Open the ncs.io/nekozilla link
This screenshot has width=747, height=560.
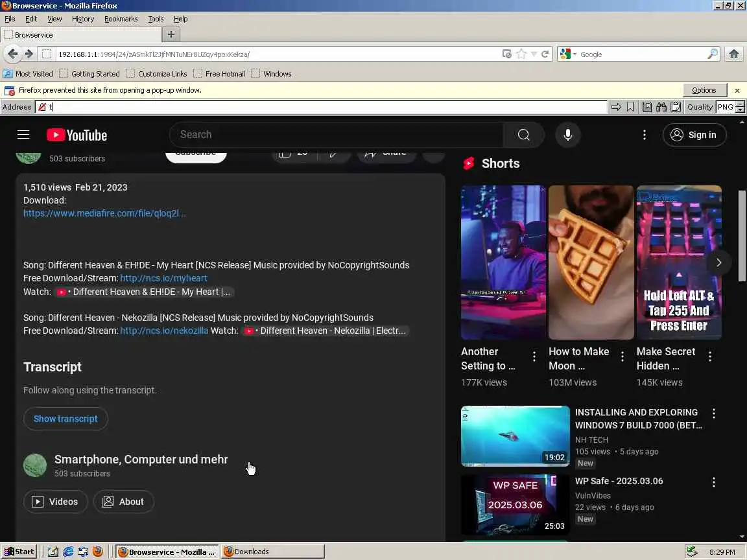(x=164, y=331)
